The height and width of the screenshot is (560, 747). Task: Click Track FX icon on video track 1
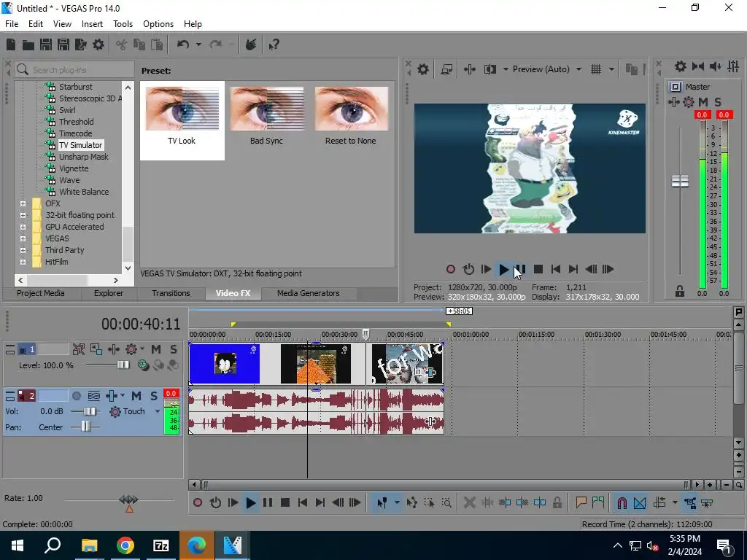click(x=131, y=349)
